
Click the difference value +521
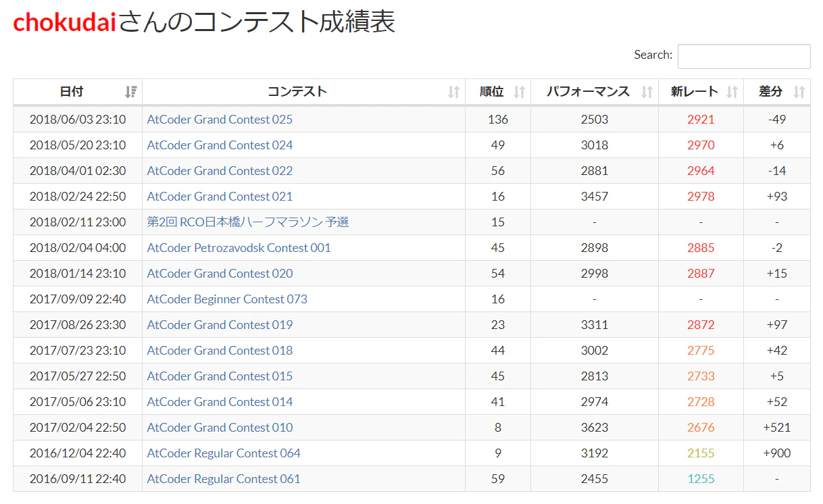click(777, 428)
